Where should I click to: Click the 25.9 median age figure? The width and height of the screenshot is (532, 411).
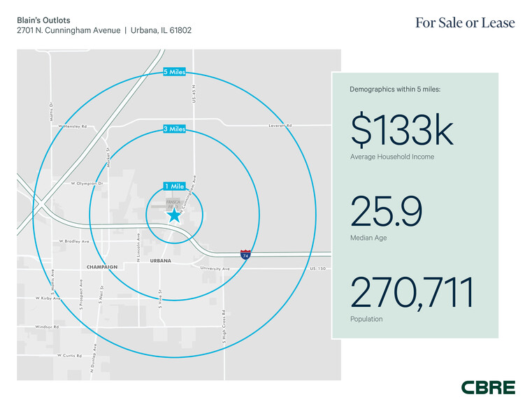[386, 212]
